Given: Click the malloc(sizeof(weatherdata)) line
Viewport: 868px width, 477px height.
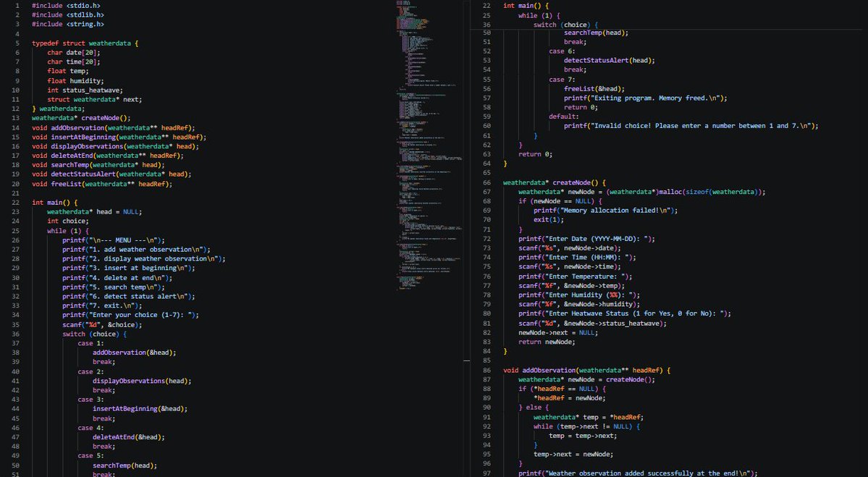Looking at the screenshot, I should tap(642, 192).
